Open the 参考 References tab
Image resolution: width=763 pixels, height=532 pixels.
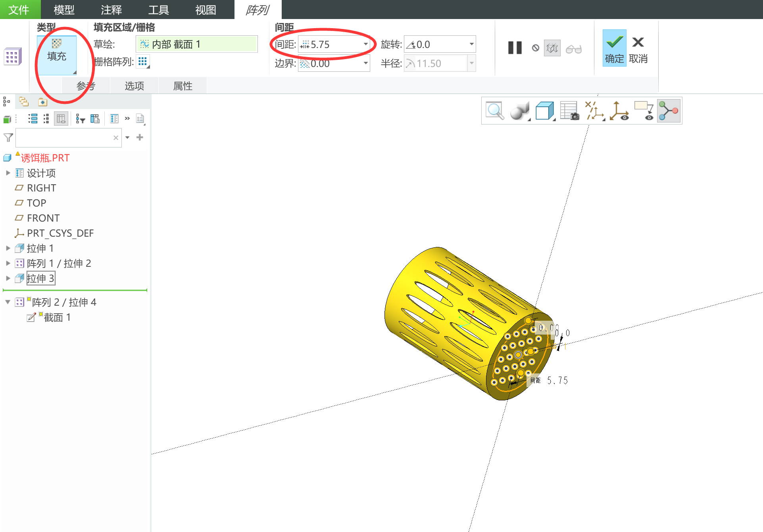(86, 86)
